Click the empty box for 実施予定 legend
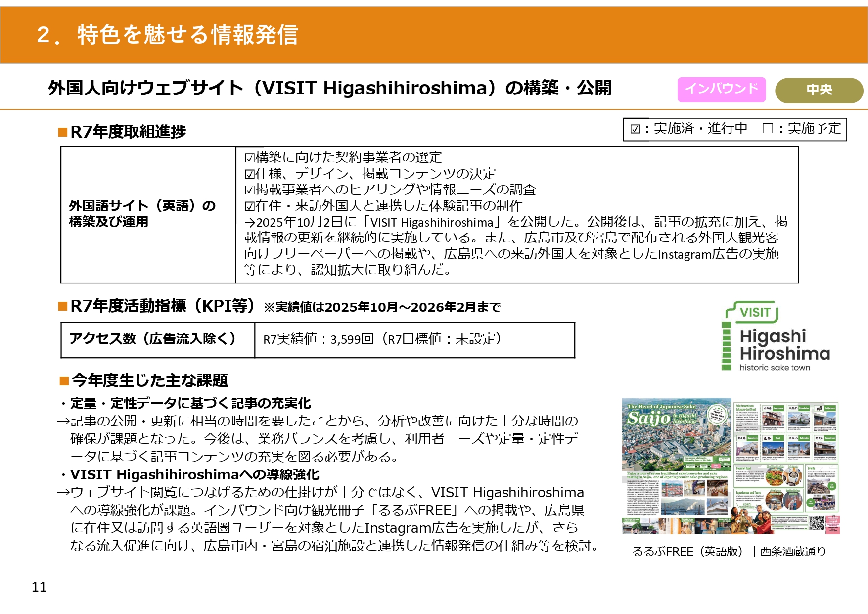Viewport: 868px width, 614px height. pyautogui.click(x=768, y=129)
